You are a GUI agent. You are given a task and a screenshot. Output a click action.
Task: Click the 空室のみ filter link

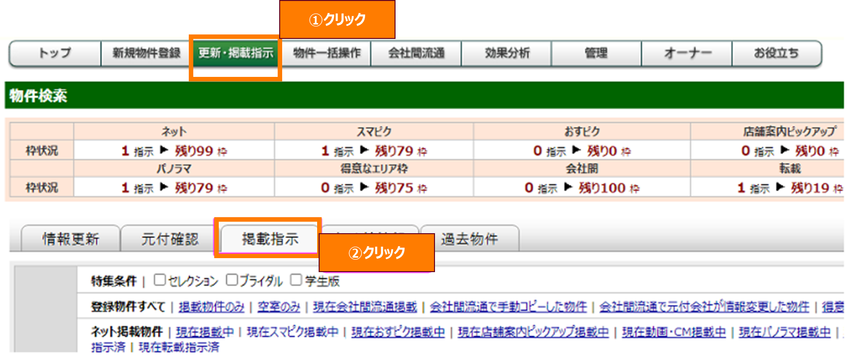(279, 307)
